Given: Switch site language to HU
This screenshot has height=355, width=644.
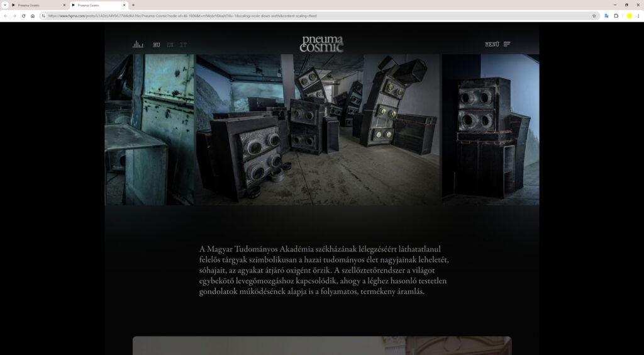Looking at the screenshot, I should [x=157, y=45].
